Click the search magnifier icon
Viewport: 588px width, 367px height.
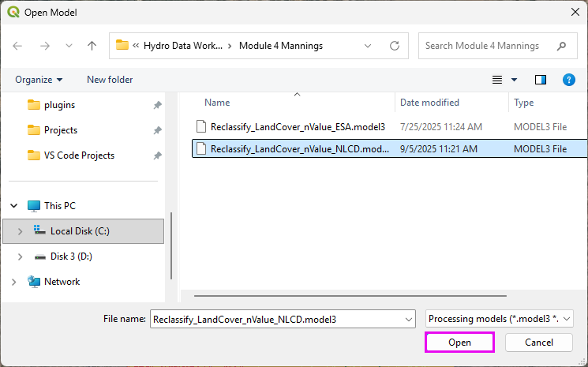click(x=561, y=46)
